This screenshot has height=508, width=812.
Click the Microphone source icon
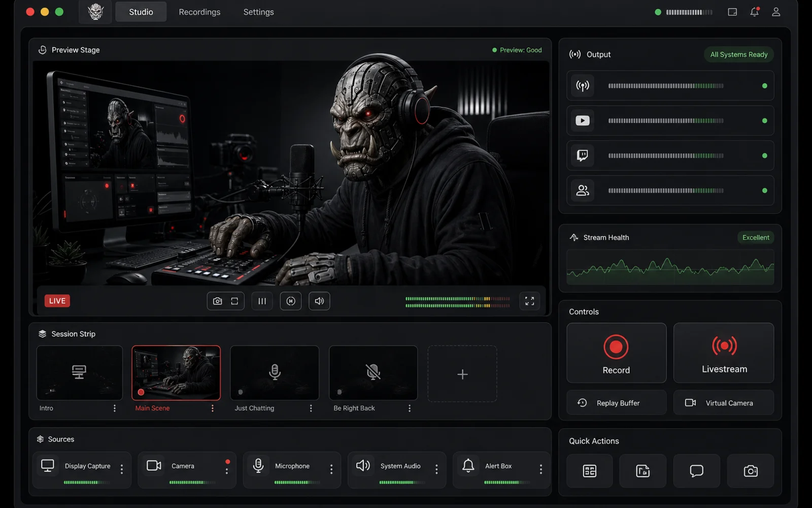click(x=258, y=465)
